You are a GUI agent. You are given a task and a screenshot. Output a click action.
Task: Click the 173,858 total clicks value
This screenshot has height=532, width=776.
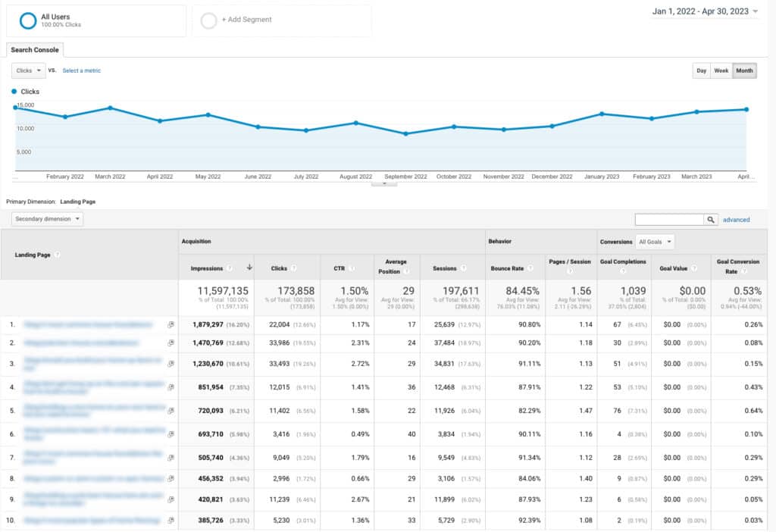(x=296, y=291)
